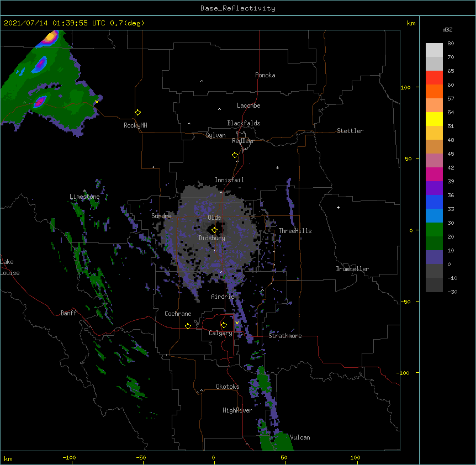Click the 2021/07/14 01:39:55 UTC timestamp
This screenshot has height=465, width=476.
point(55,23)
